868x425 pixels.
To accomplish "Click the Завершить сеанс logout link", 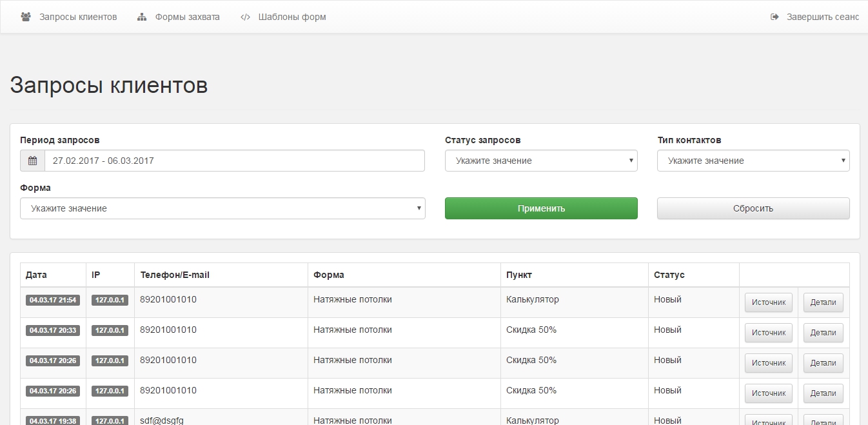I will 822,17.
